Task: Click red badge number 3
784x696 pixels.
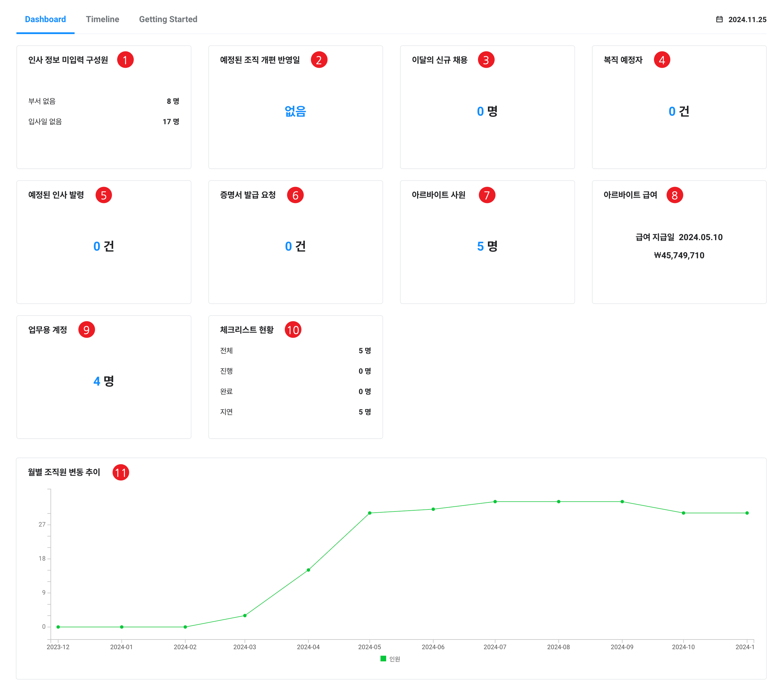Action: pyautogui.click(x=486, y=60)
